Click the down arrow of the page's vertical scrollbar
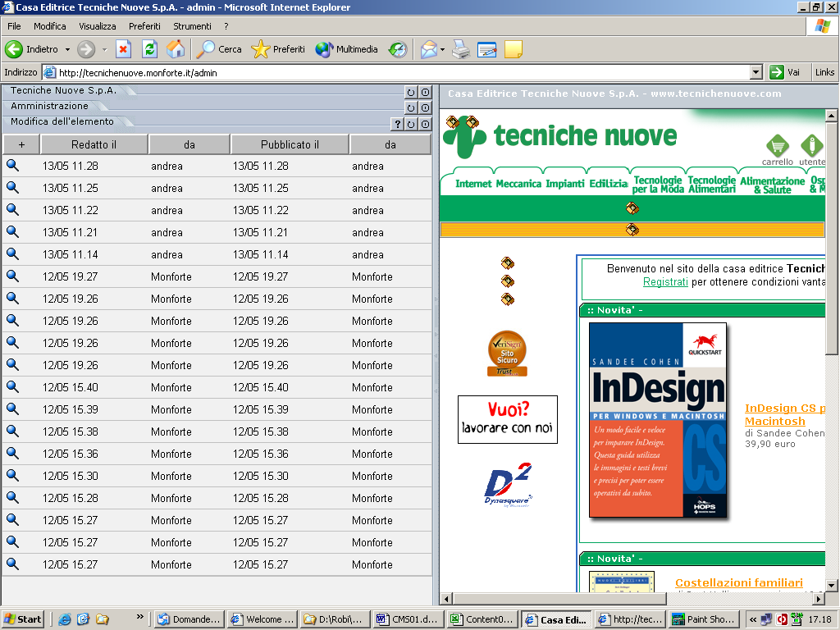The image size is (840, 630). [831, 585]
